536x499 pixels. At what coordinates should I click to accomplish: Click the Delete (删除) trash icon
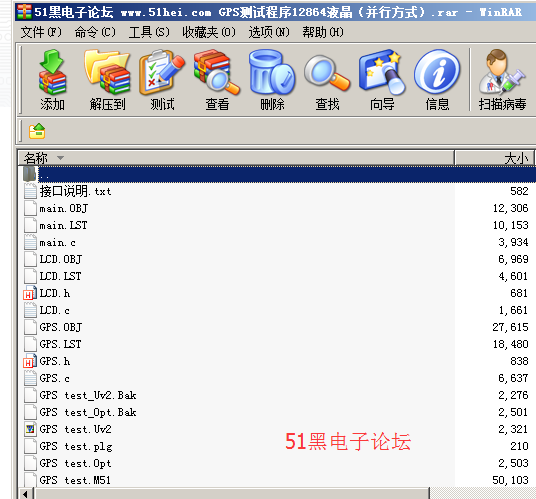click(272, 80)
